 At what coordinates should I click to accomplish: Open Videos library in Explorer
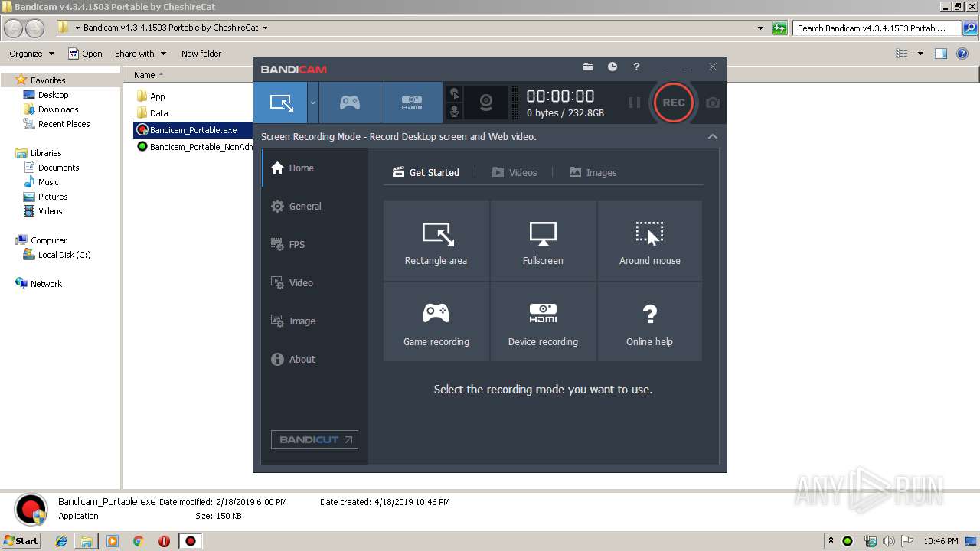point(44,211)
